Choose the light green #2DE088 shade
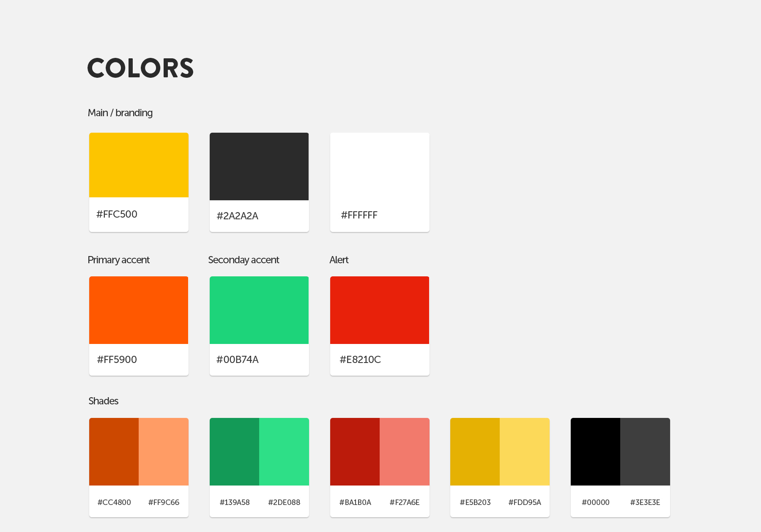 tap(284, 452)
